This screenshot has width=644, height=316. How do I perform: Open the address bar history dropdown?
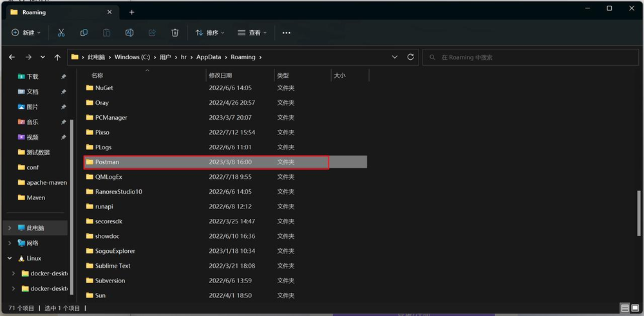point(395,57)
